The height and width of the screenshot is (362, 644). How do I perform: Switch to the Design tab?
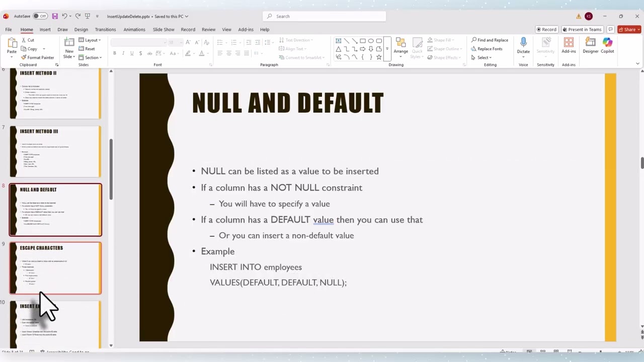tap(81, 30)
